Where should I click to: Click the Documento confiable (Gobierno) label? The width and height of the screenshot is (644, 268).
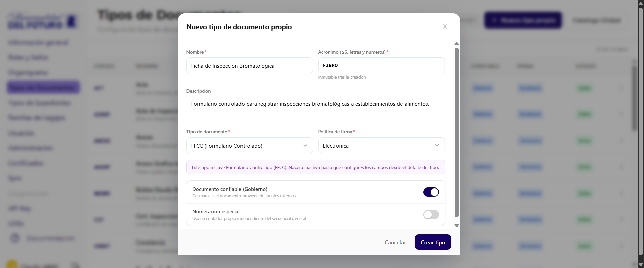point(230,189)
